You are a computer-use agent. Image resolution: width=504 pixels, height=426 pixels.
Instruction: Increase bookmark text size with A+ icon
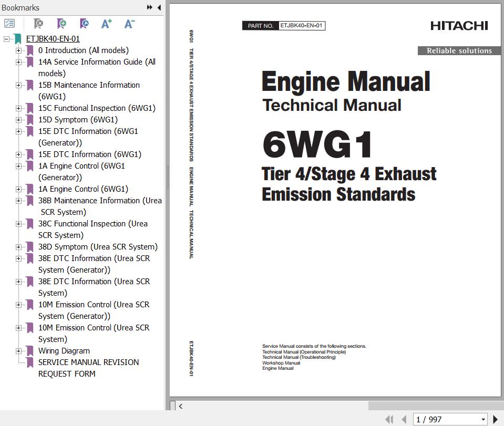(x=106, y=24)
